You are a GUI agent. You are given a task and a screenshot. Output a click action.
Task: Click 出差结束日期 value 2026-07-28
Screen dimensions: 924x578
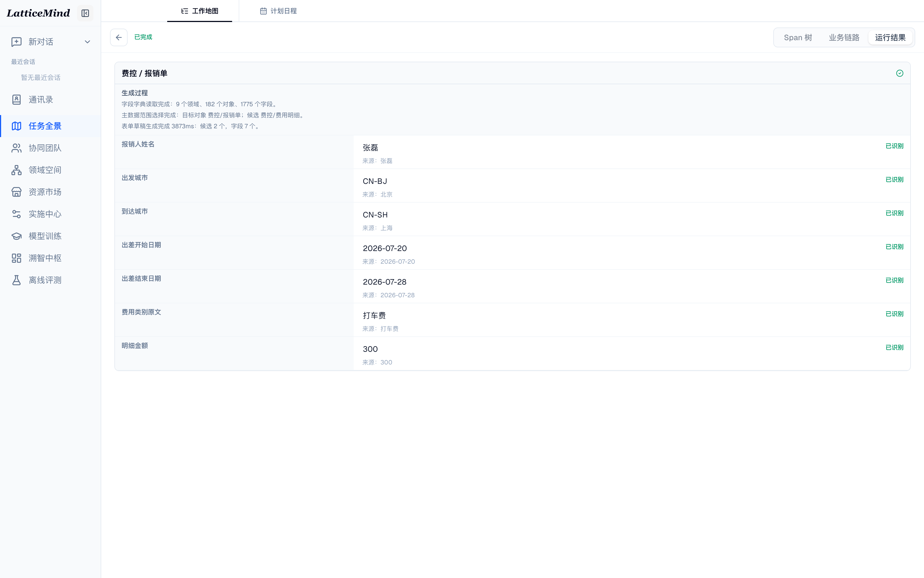384,282
